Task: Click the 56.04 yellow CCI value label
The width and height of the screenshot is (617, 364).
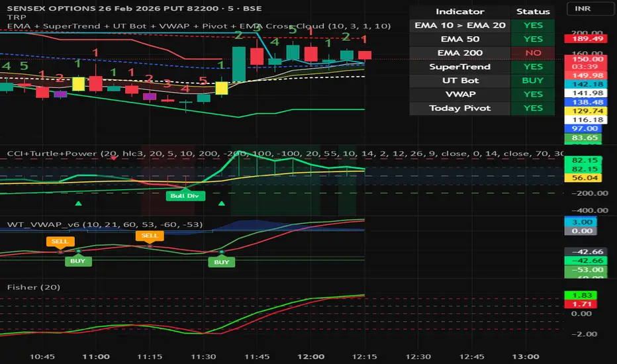Action: pos(583,178)
